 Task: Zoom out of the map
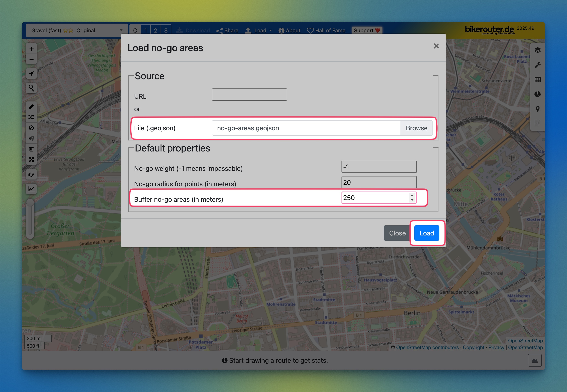pos(31,59)
